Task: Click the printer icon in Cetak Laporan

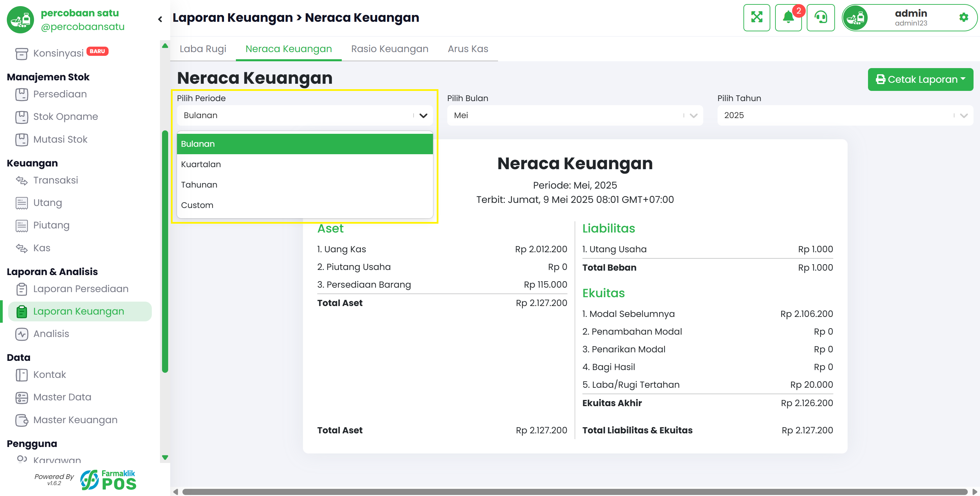Action: click(880, 79)
